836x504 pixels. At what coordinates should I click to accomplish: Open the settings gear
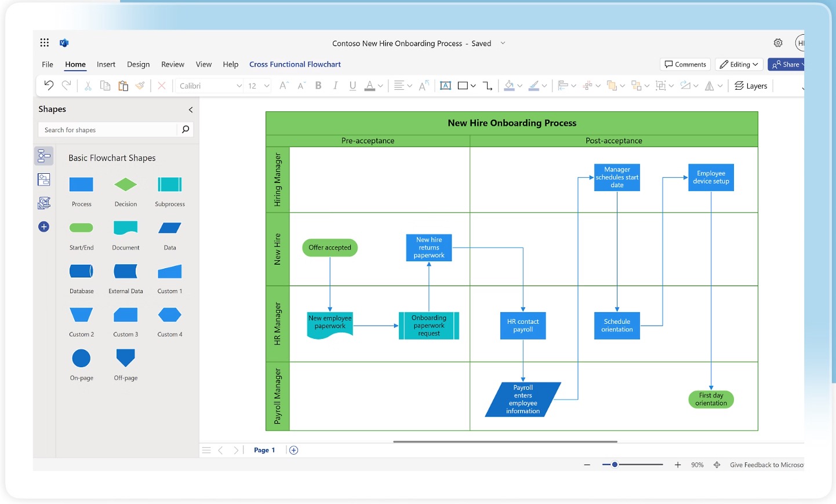click(x=778, y=43)
